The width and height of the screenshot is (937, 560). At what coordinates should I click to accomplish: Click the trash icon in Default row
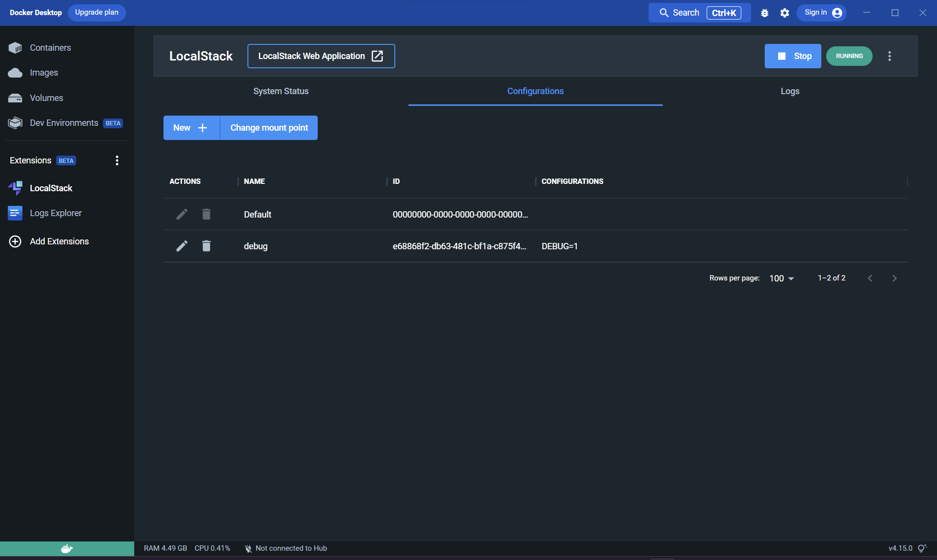click(x=206, y=214)
